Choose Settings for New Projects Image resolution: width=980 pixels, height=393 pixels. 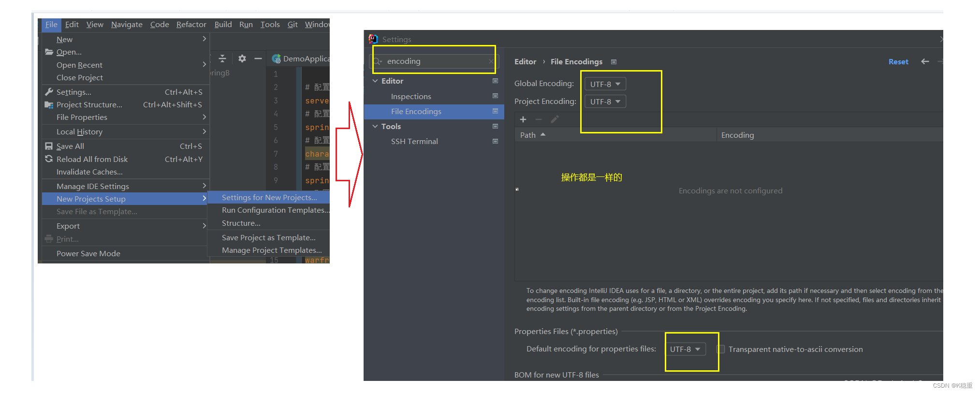269,197
